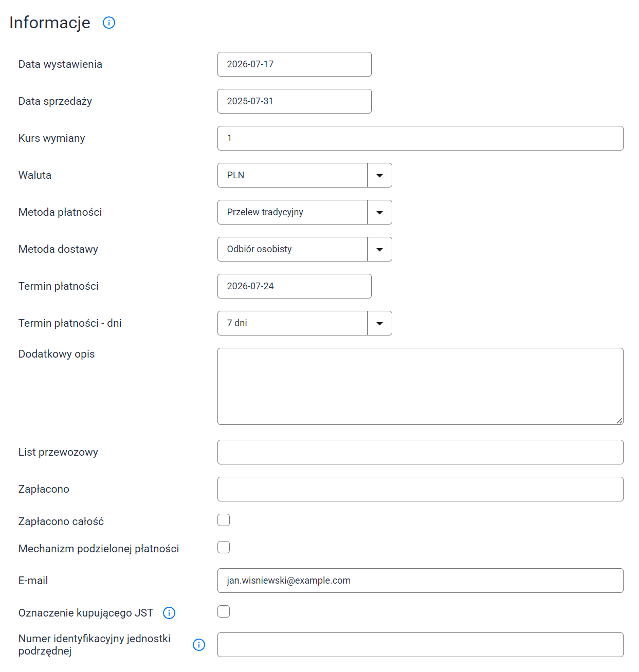Viewport: 639px width, 672px height.
Task: Select the E-mail input field
Action: pyautogui.click(x=421, y=581)
